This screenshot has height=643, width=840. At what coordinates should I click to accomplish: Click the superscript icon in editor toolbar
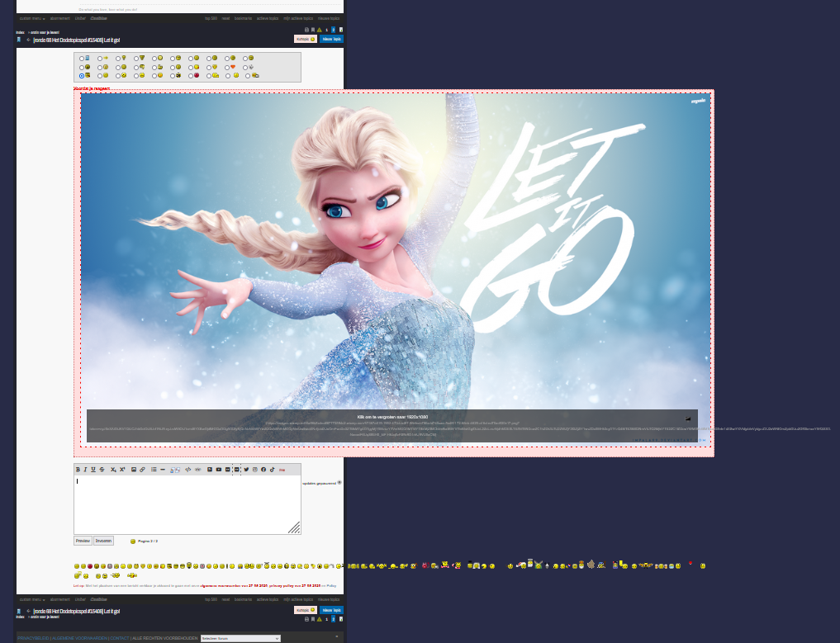[122, 470]
